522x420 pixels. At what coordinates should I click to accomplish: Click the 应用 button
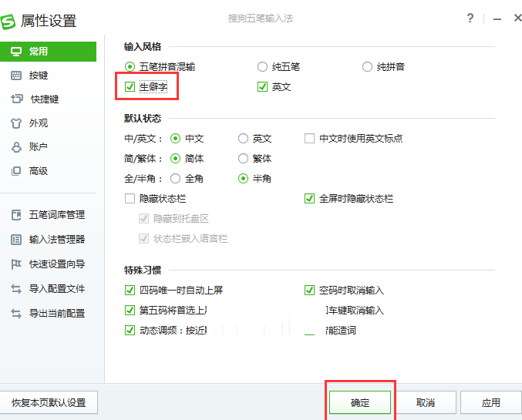(490, 402)
